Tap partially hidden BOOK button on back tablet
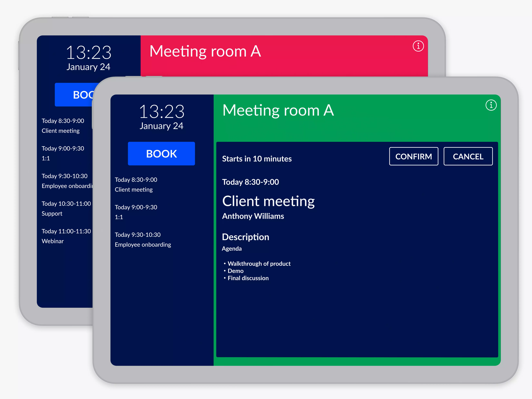The width and height of the screenshot is (532, 399). click(74, 95)
